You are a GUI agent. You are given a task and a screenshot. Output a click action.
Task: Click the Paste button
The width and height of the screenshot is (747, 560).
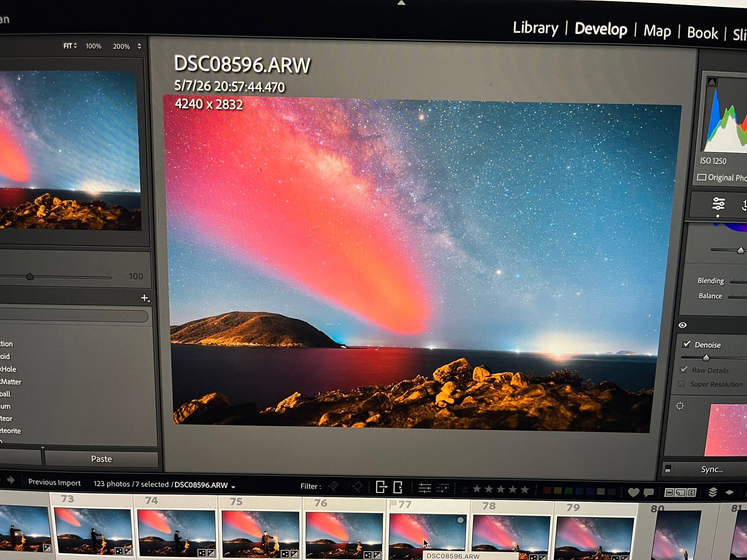click(x=101, y=459)
